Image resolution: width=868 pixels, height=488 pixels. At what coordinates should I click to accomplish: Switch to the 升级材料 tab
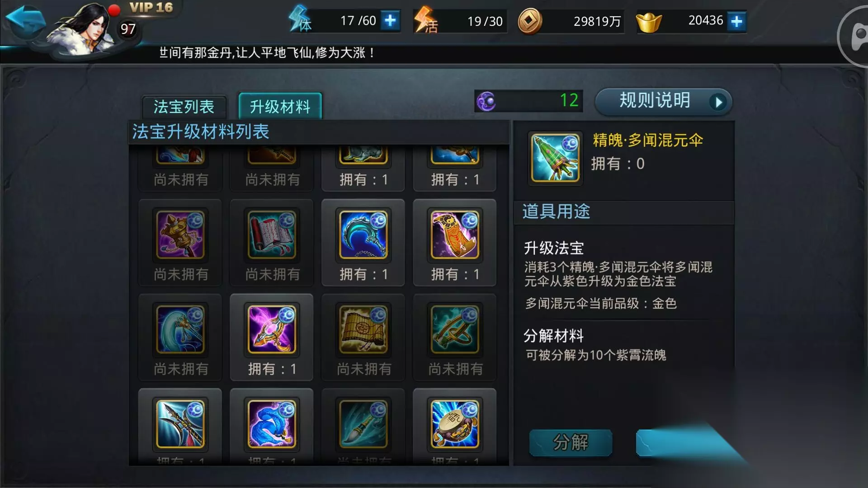point(280,107)
